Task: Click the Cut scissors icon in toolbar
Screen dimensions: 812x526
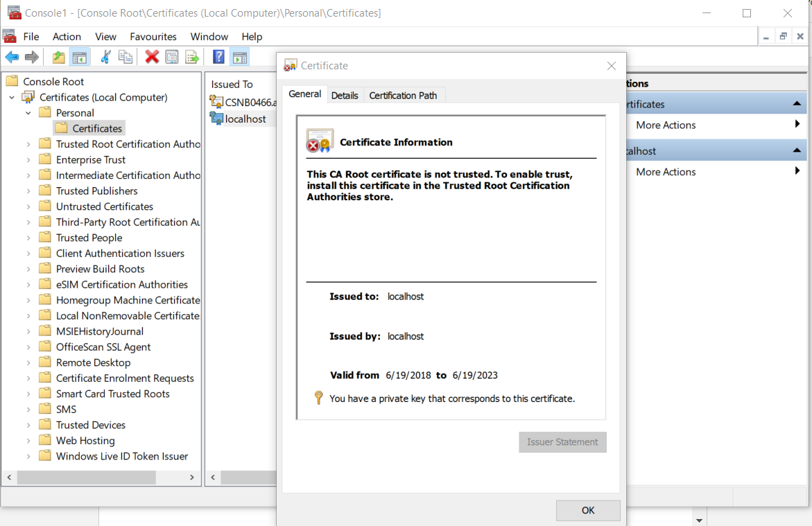Action: (x=105, y=56)
